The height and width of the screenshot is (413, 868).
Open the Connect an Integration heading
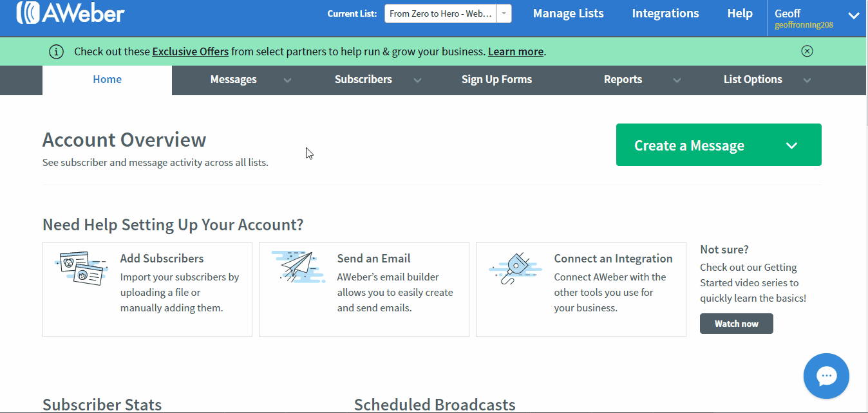pos(613,259)
